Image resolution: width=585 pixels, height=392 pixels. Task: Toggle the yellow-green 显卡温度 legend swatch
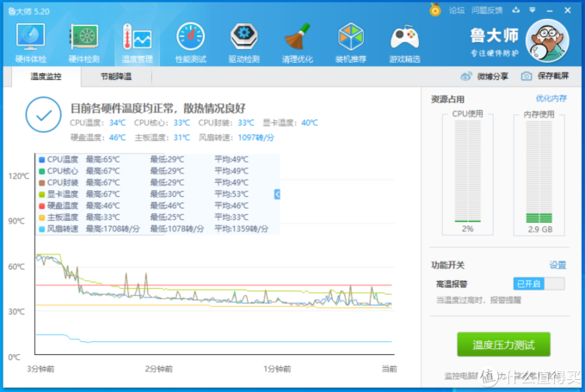[x=42, y=194]
